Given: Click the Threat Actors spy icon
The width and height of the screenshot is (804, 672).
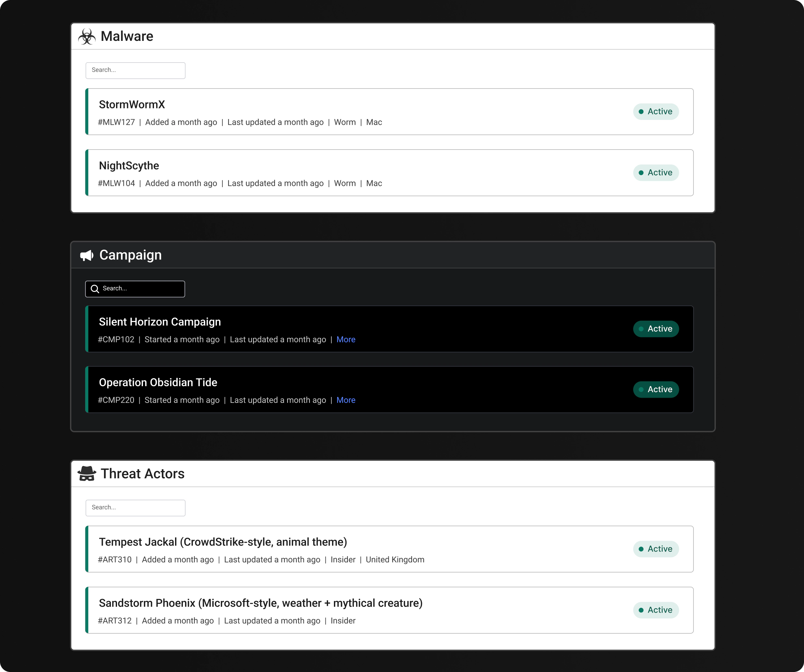Looking at the screenshot, I should [87, 474].
